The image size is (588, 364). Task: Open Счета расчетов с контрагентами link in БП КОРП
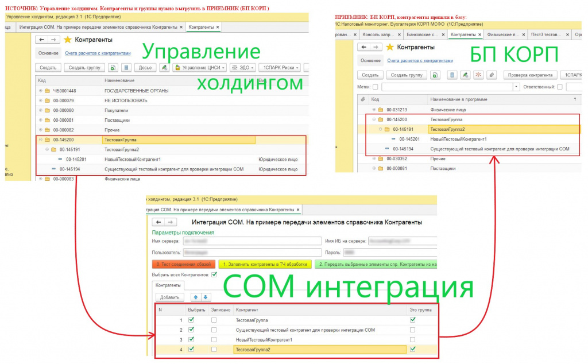(420, 60)
